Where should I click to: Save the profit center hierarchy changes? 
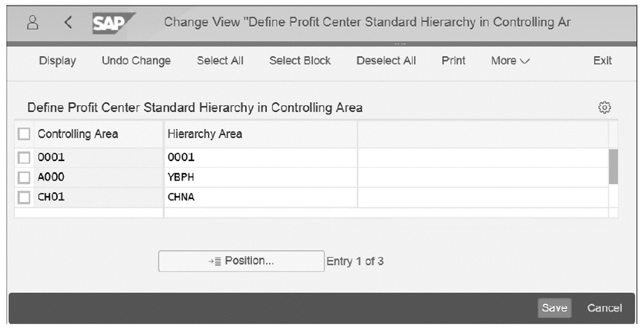tap(554, 308)
